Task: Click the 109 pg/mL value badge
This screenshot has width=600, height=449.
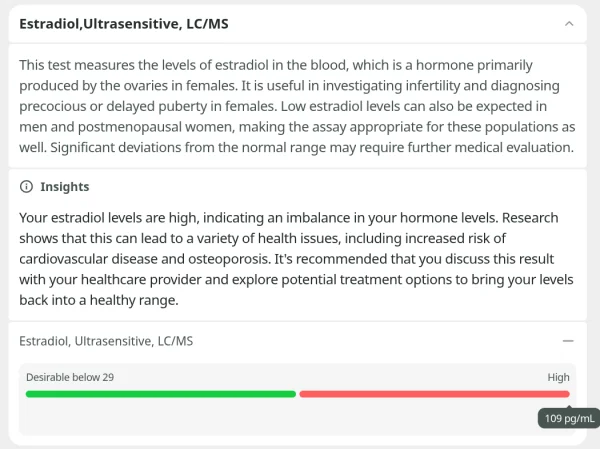Action: [x=568, y=419]
